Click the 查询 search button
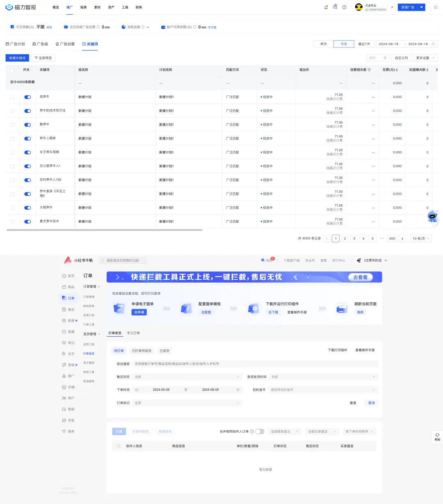 coord(371,403)
